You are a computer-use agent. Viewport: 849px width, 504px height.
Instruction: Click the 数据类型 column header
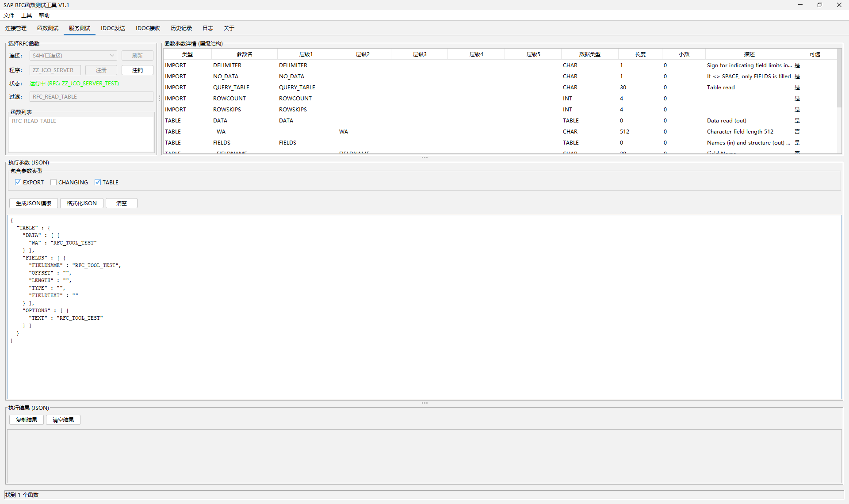click(x=589, y=54)
